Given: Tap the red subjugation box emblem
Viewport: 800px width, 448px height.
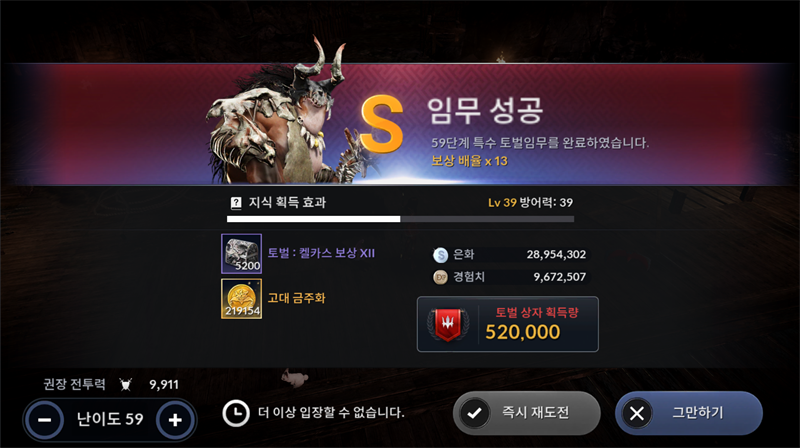Looking at the screenshot, I should [x=448, y=324].
